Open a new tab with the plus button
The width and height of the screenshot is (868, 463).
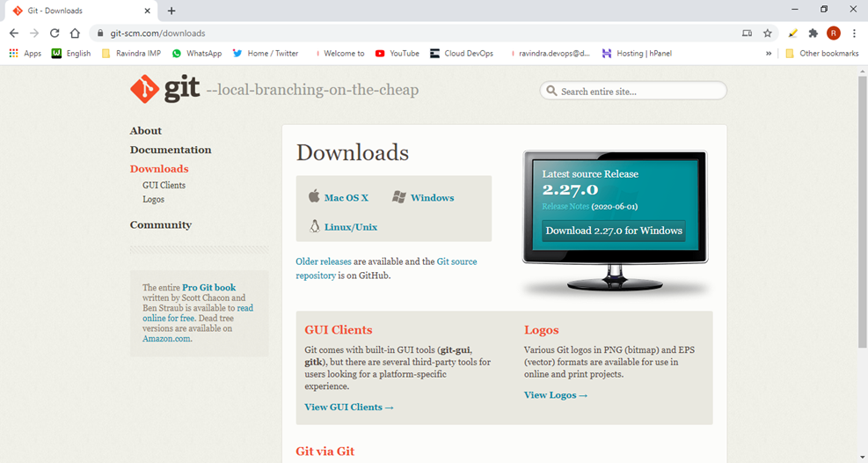[x=171, y=11]
